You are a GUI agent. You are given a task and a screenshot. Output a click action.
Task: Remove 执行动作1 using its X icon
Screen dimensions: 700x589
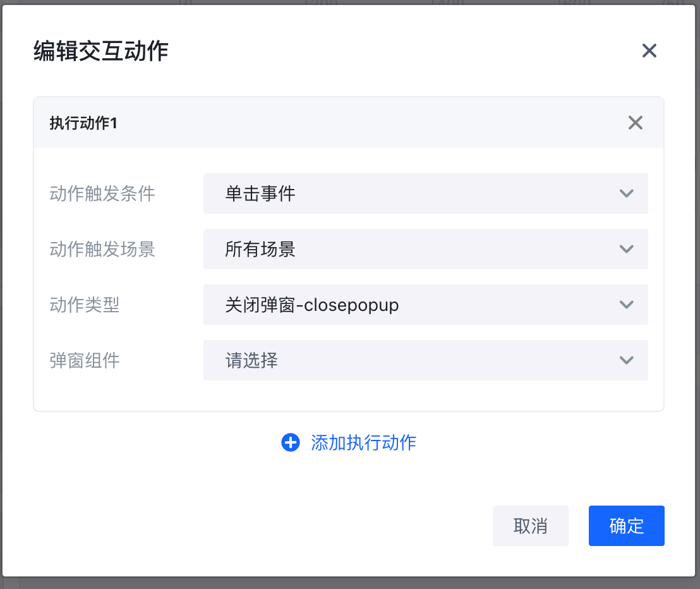pos(636,123)
